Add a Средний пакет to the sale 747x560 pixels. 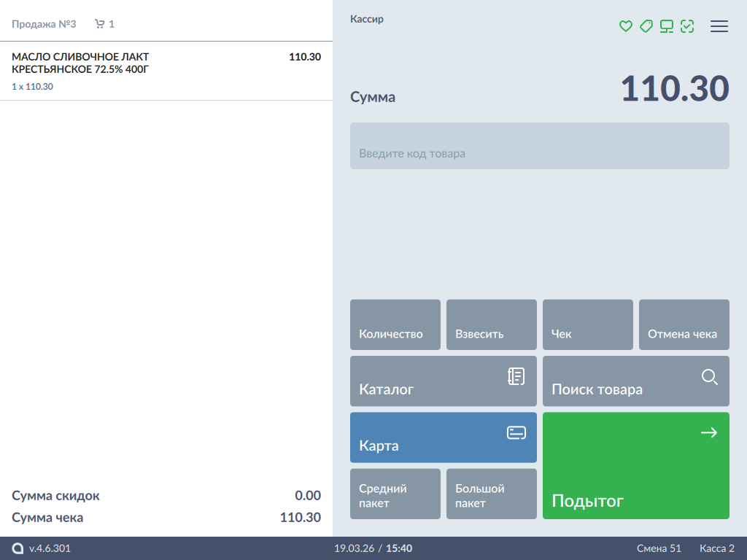pyautogui.click(x=395, y=494)
